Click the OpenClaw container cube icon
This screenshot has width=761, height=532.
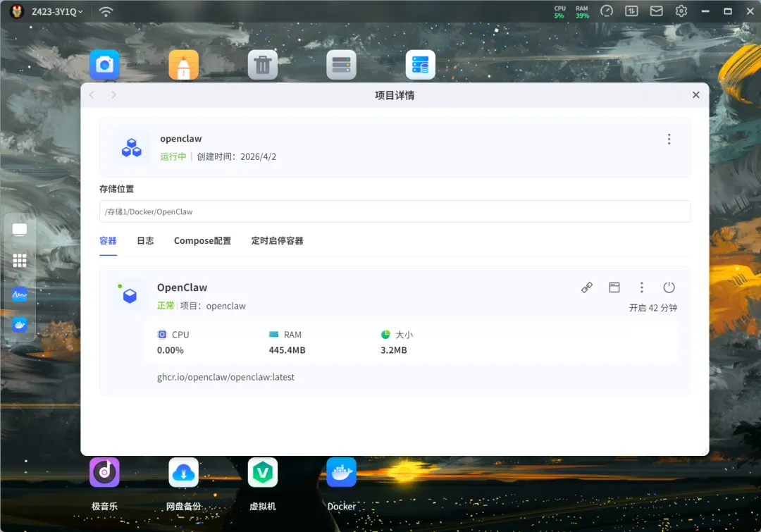point(130,295)
